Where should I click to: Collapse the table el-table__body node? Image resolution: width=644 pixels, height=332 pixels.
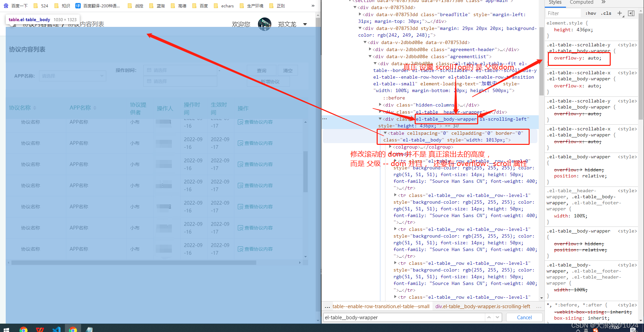(x=385, y=133)
